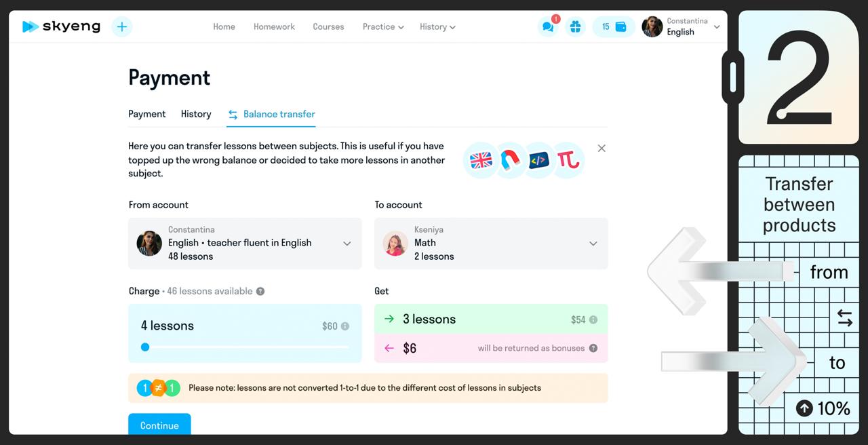868x445 pixels.
Task: Open the Practice menu dropdown
Action: click(x=383, y=27)
